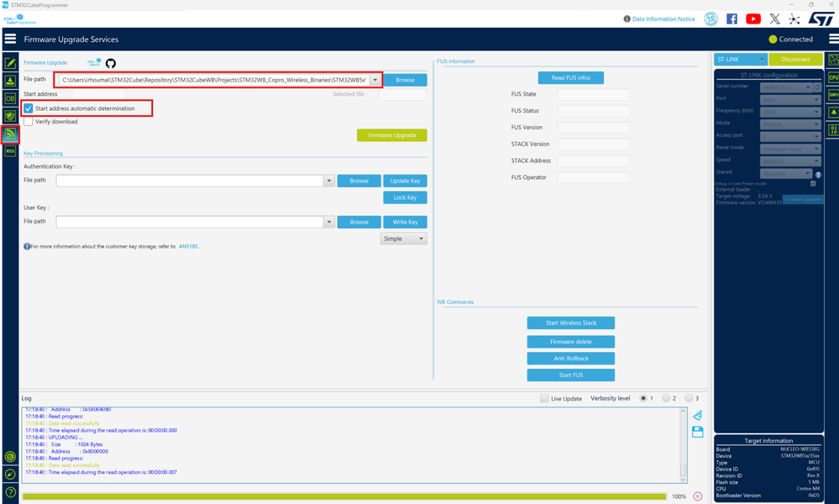This screenshot has width=839, height=504.
Task: Click the ST logo in the header
Action: tap(821, 18)
